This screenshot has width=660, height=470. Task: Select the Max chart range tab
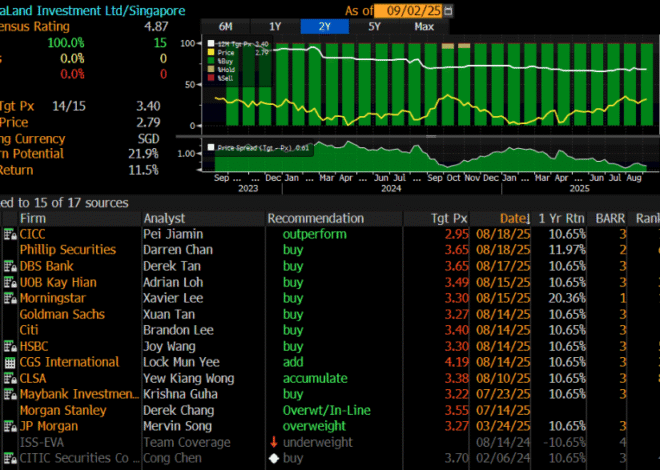424,27
